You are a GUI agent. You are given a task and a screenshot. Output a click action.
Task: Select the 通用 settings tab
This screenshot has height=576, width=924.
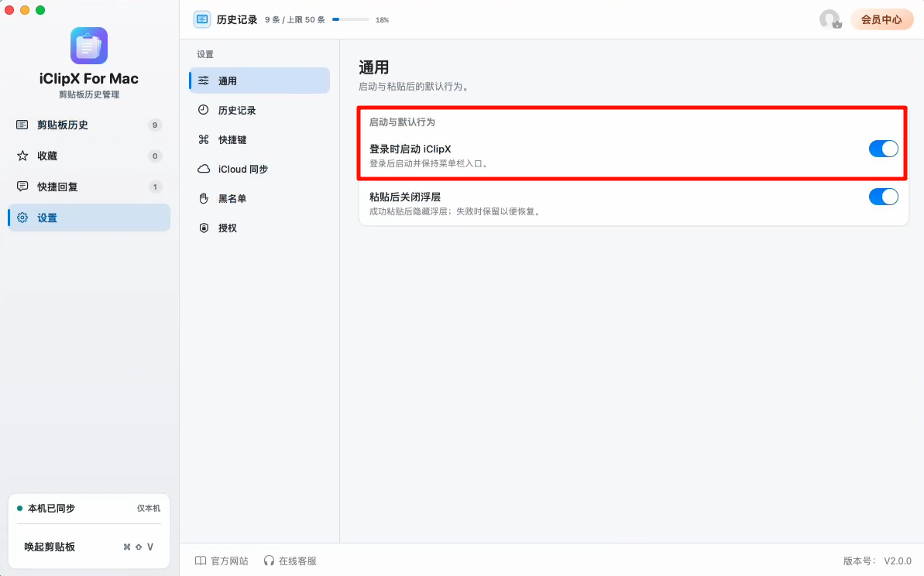point(259,81)
